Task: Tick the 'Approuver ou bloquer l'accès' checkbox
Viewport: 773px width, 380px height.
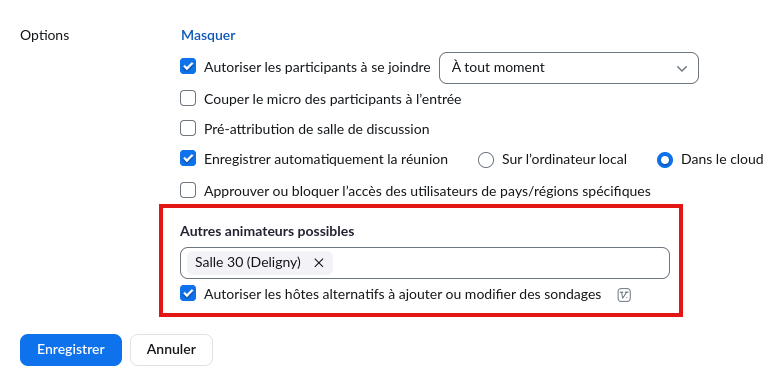Action: [188, 191]
